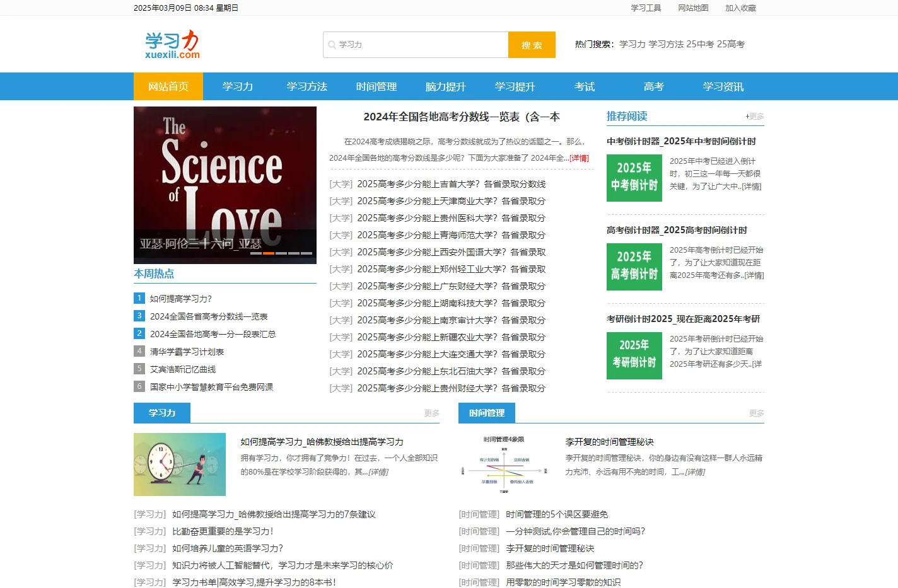
Task: Open article about 郑州轻工业大学 admission scores
Action: tap(451, 269)
